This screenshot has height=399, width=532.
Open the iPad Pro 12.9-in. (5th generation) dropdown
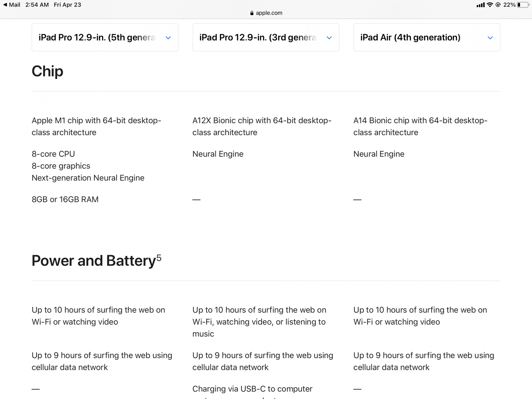105,37
